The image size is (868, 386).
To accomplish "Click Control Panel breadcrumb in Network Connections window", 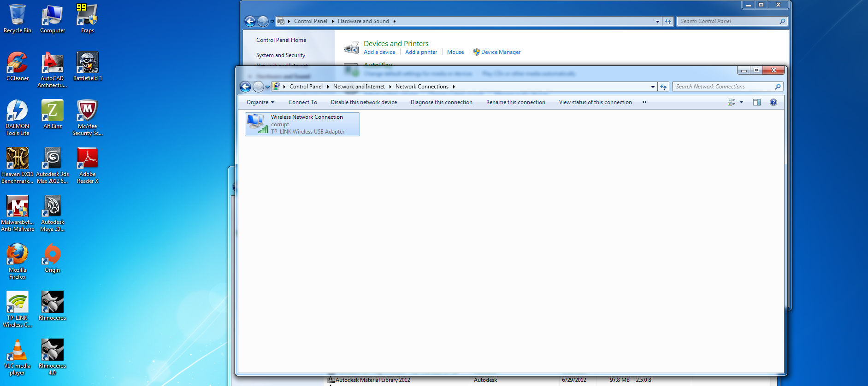I will pyautogui.click(x=306, y=87).
